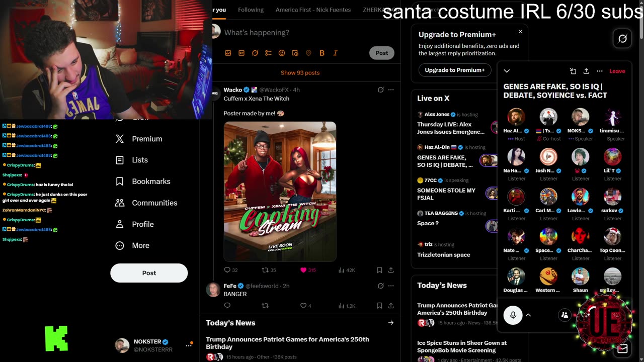Expand the More sidebar menu
The image size is (644, 362).
coord(133,245)
